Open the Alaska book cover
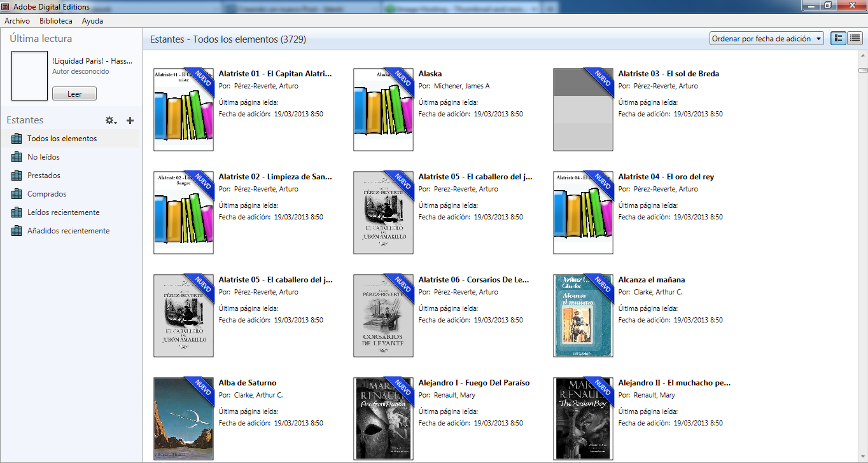868x463 pixels. (384, 109)
